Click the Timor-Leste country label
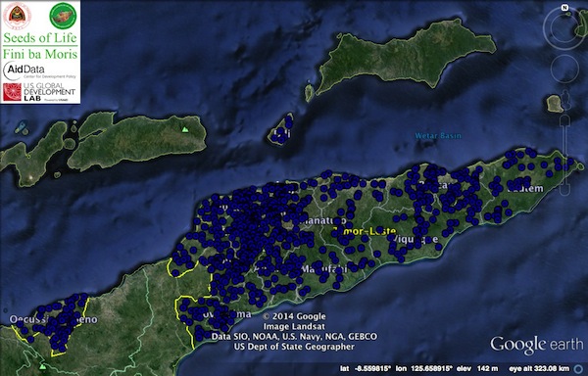Screen dimensions: 588x376 (365, 231)
